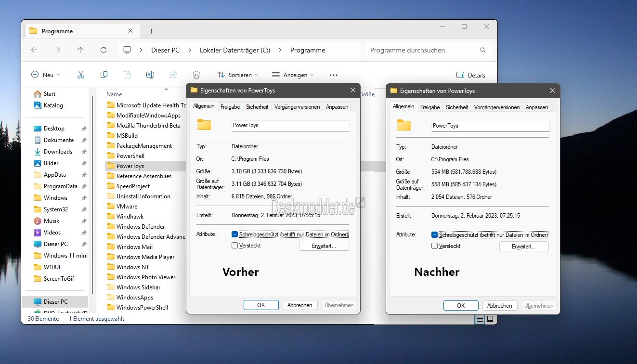Click the search magnifier icon

click(x=483, y=50)
